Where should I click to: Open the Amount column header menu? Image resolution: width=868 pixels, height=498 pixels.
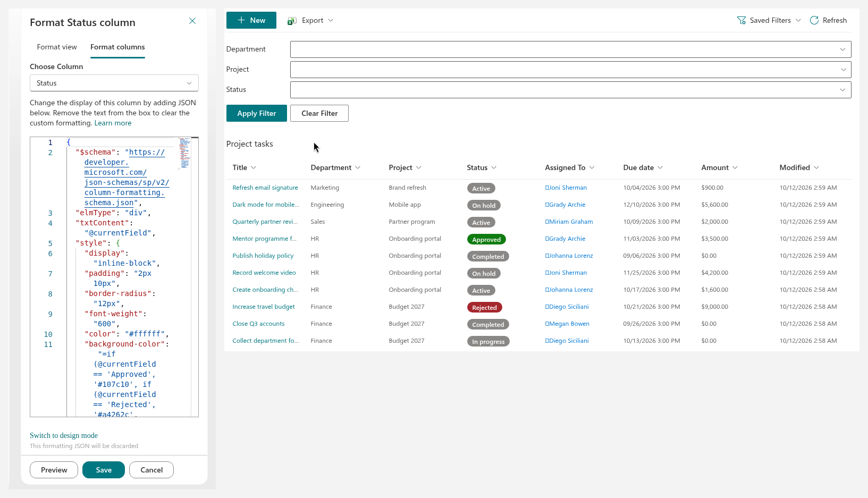720,167
